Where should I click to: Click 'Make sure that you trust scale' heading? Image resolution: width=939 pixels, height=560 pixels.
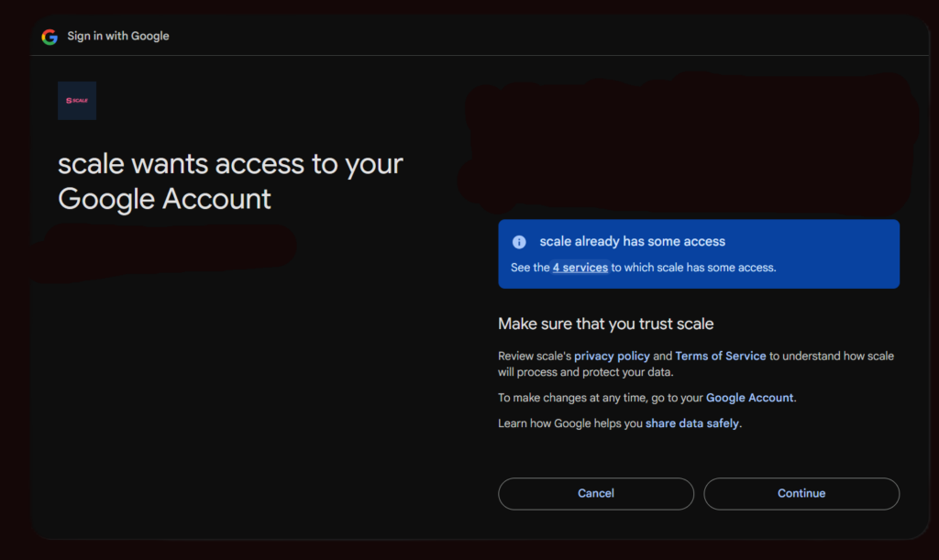click(x=605, y=324)
